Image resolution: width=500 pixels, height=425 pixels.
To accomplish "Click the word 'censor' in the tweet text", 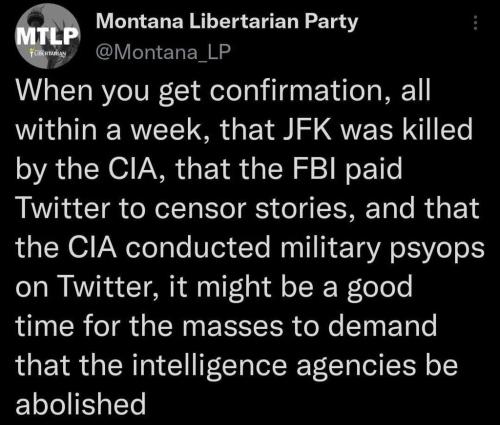I will coord(198,209).
